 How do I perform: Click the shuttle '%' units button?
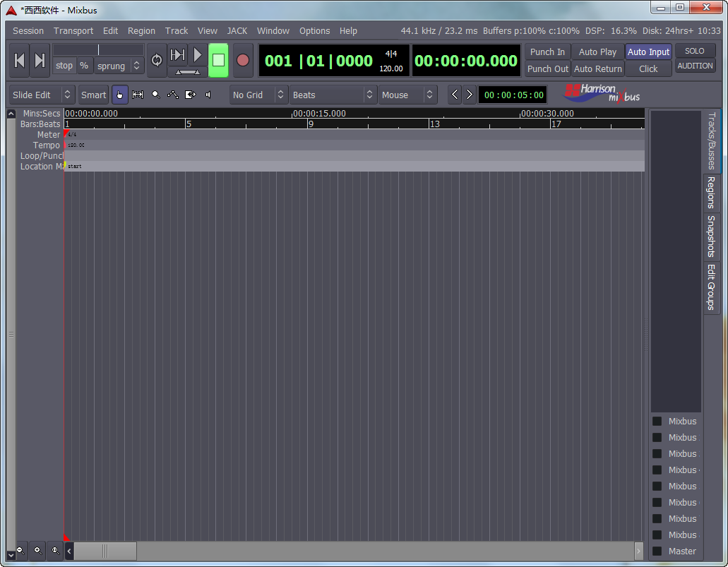coord(84,66)
